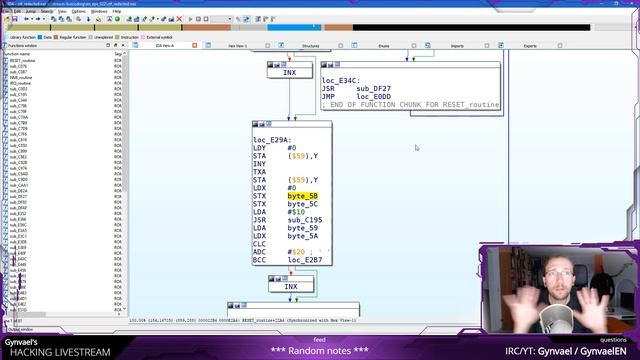Select NMI_routine in Functions list

(x=21, y=78)
